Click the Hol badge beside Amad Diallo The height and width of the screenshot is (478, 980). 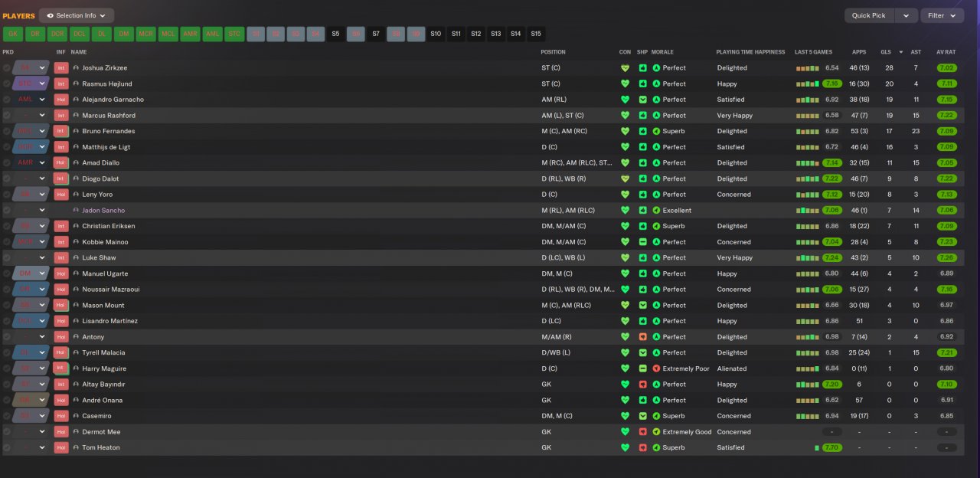(x=61, y=162)
